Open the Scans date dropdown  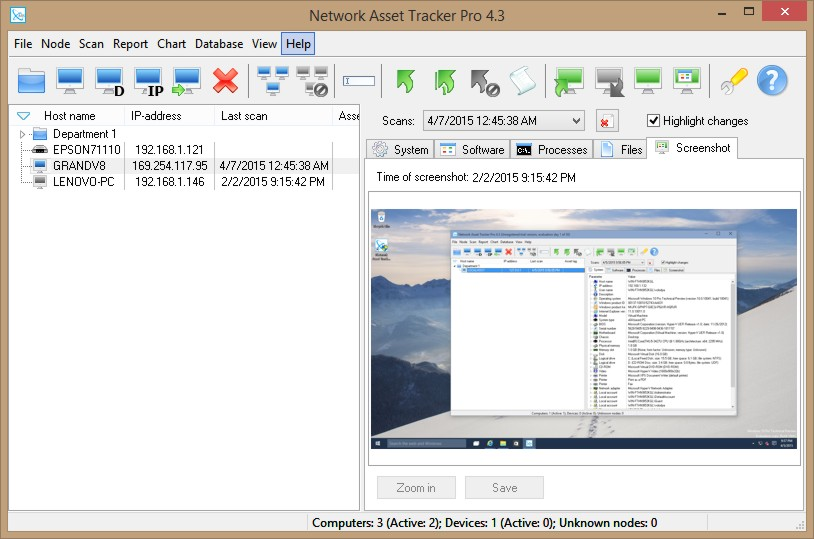[x=504, y=121]
